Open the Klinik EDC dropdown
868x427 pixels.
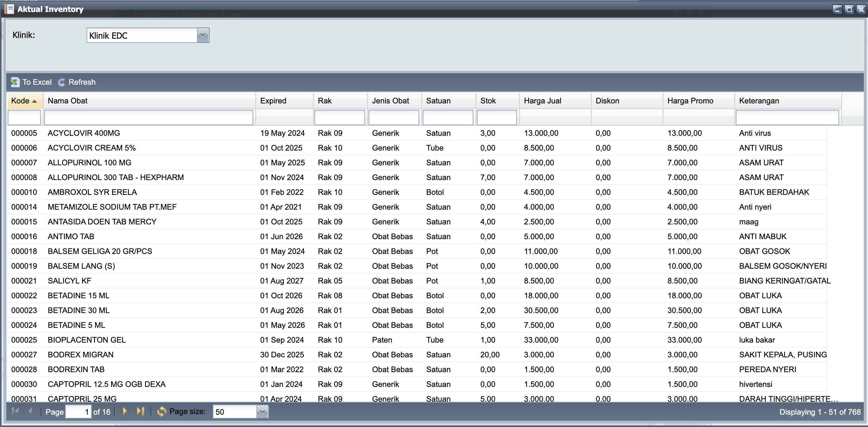[203, 35]
